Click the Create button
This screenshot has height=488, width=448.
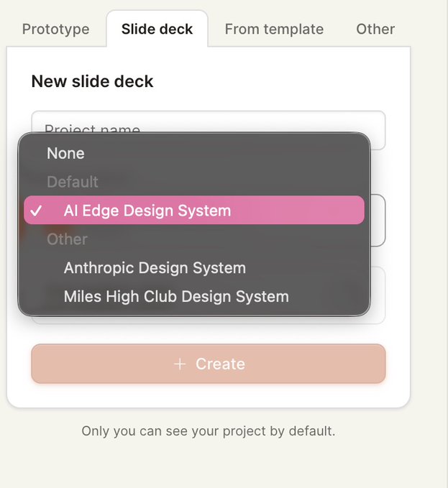(x=209, y=364)
